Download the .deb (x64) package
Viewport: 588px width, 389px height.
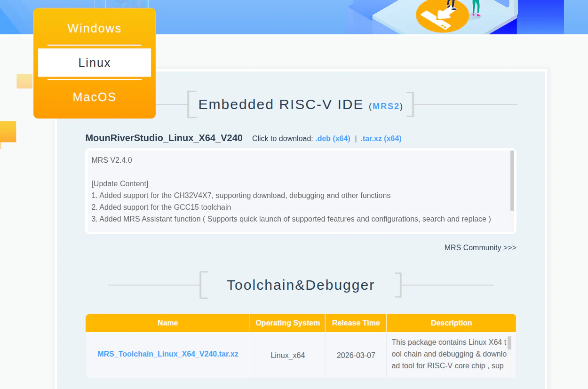[x=333, y=138]
